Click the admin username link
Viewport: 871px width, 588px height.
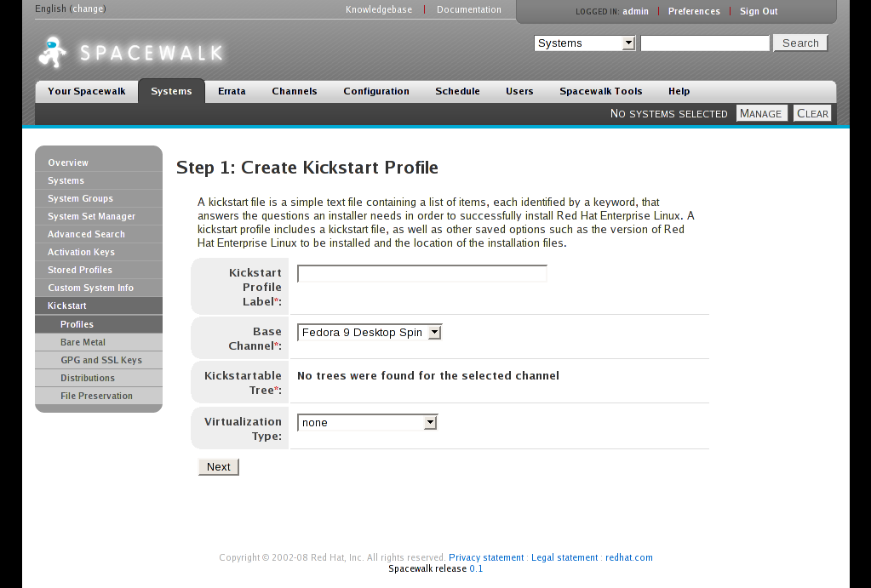click(635, 11)
